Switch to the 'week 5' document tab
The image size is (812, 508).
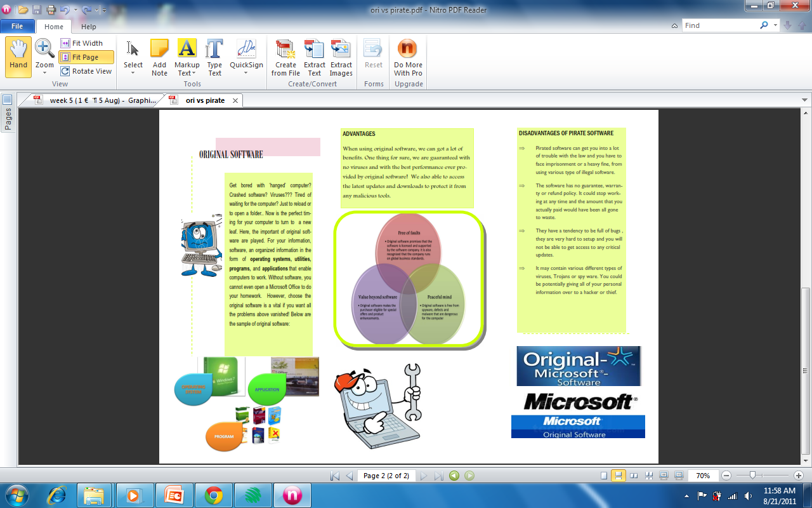click(95, 100)
